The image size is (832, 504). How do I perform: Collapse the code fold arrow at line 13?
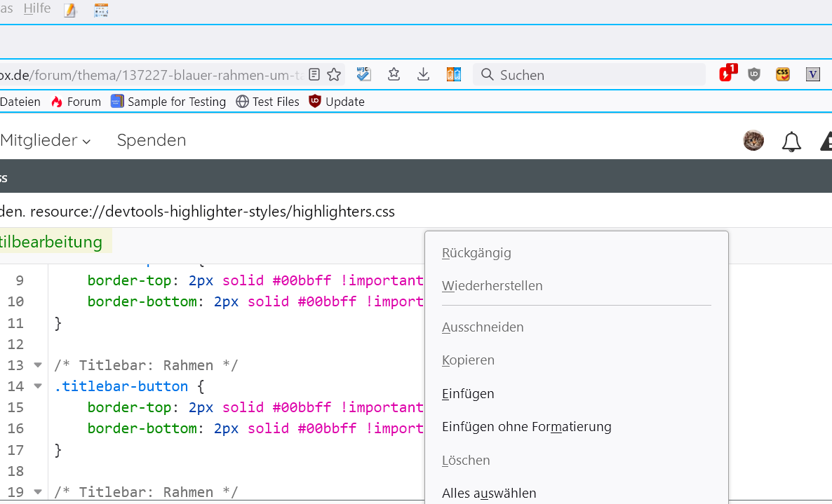click(x=38, y=365)
